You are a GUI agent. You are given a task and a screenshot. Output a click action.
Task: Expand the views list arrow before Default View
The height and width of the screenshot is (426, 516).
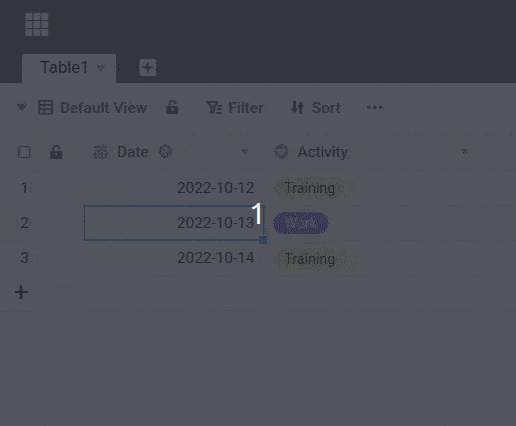coord(22,107)
